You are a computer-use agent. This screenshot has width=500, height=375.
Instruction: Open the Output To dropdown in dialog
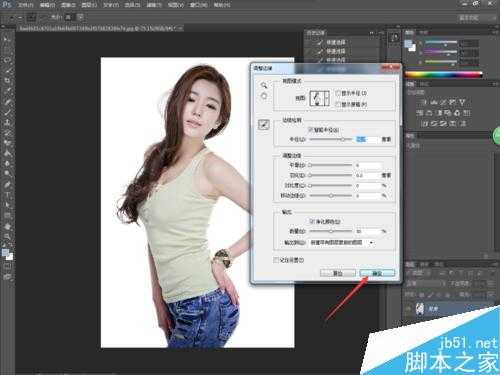[x=342, y=243]
